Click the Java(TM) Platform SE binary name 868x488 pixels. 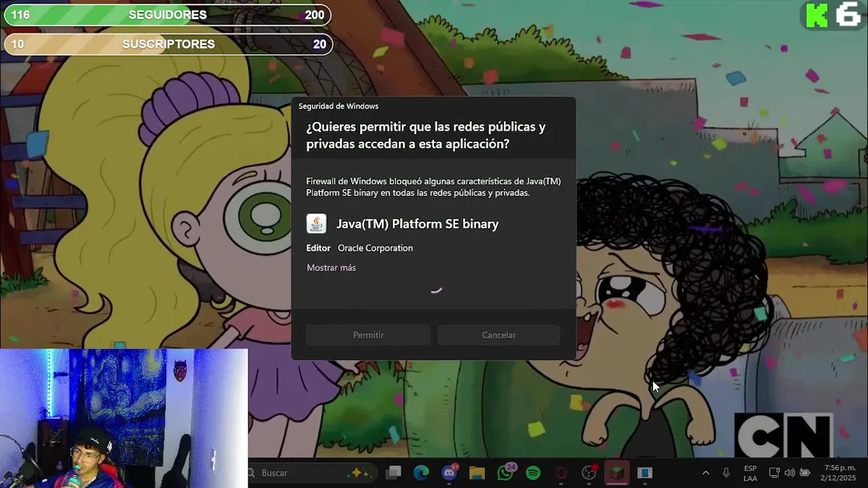(x=418, y=224)
